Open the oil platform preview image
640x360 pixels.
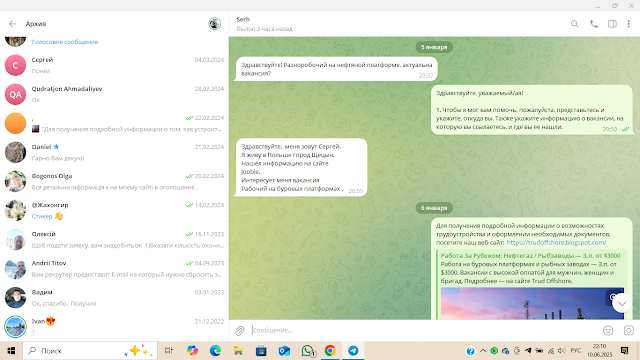pyautogui.click(x=532, y=303)
